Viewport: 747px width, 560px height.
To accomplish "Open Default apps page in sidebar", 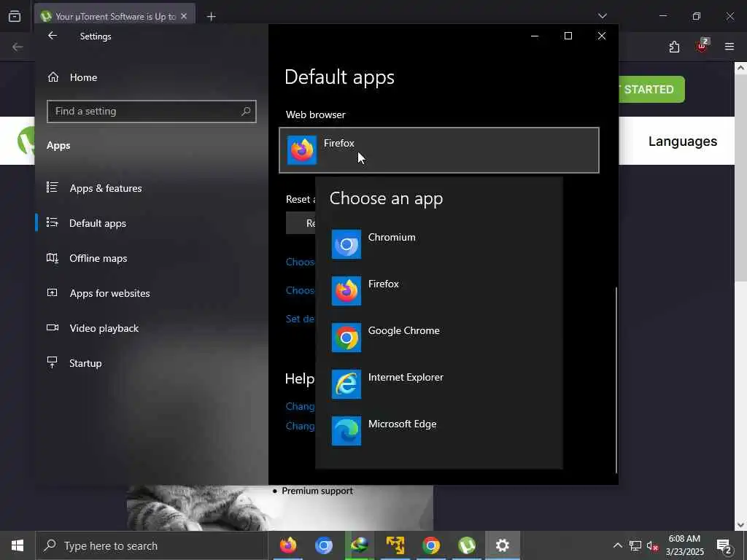I will click(x=152, y=223).
